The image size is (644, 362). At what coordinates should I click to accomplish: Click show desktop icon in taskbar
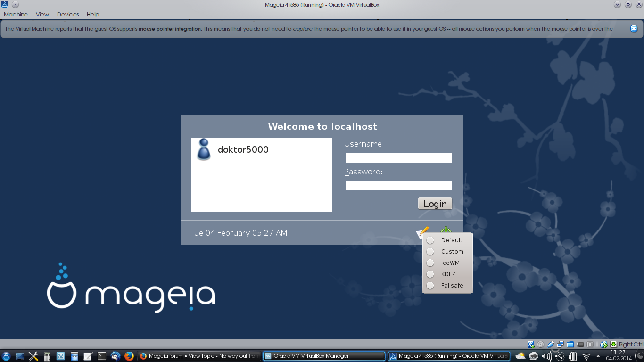tap(20, 356)
